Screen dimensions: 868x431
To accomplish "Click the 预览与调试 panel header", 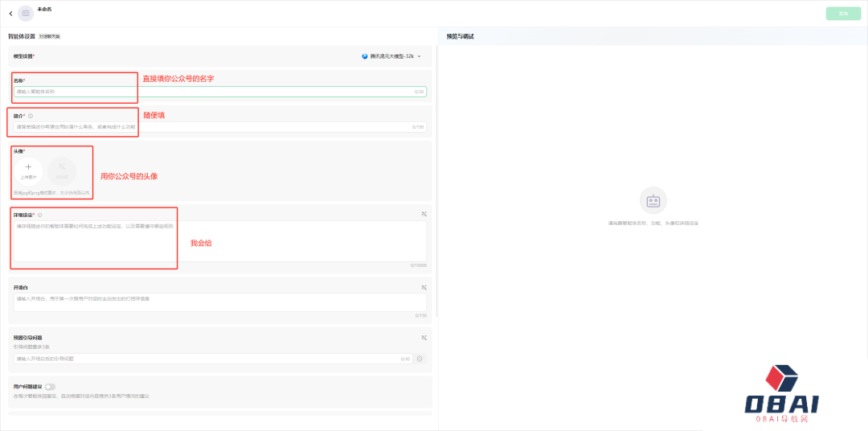I will point(460,36).
